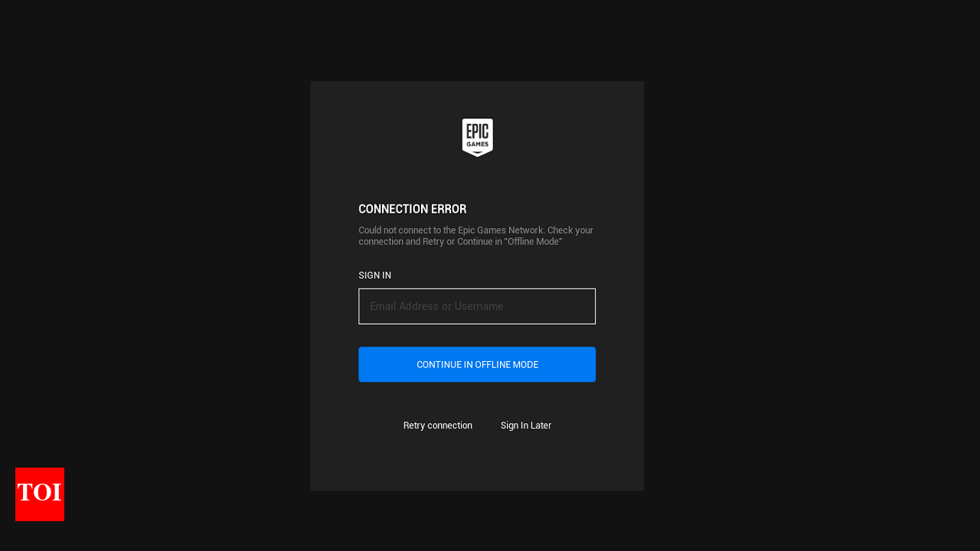Click the word GAMES in the logo
Screen dimensions: 980x551
(x=477, y=144)
